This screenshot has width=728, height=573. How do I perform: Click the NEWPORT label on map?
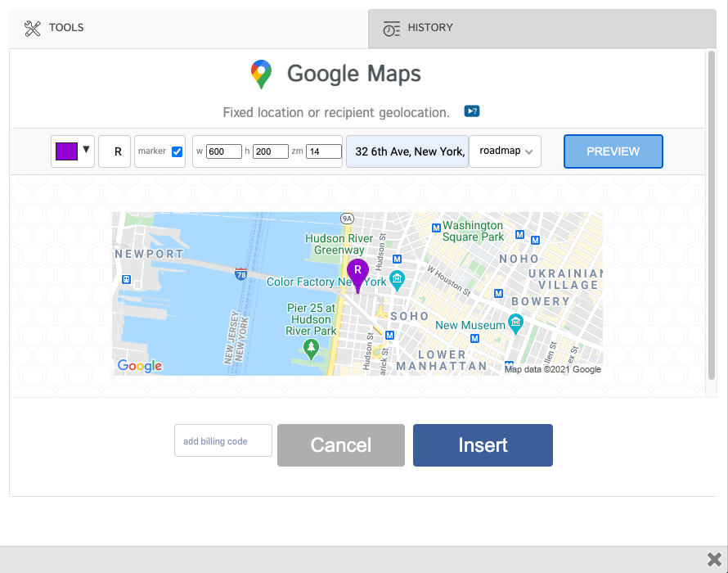point(149,254)
